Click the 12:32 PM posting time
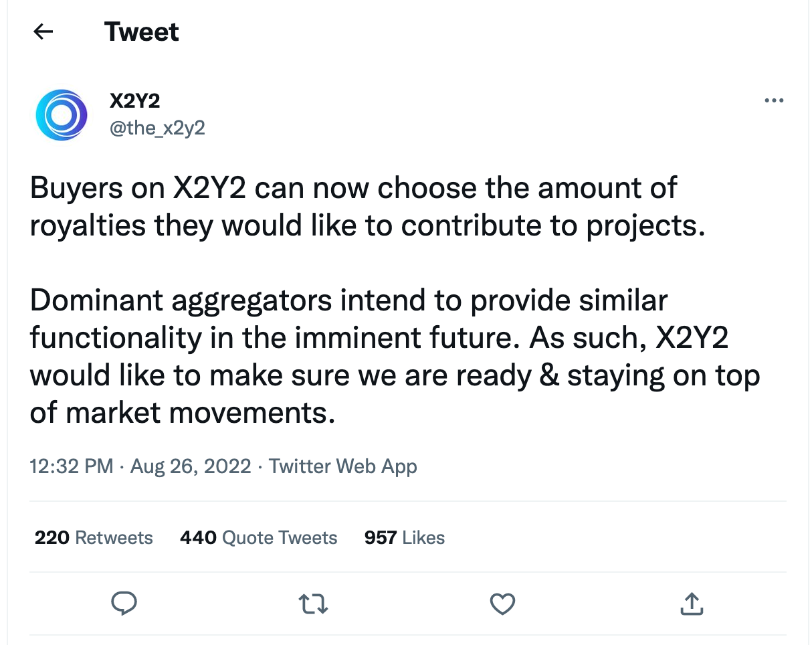The height and width of the screenshot is (645, 812). (72, 466)
